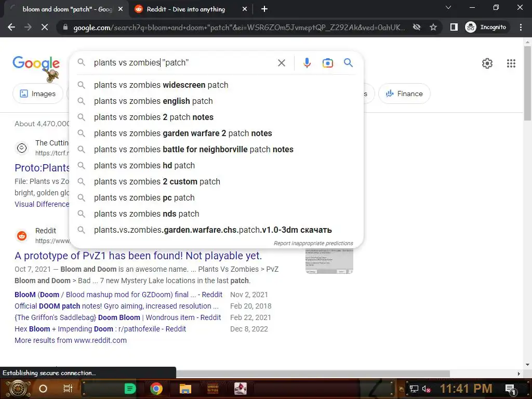This screenshot has width=532, height=399.
Task: Open Cortana circle on the taskbar
Action: pos(43,389)
